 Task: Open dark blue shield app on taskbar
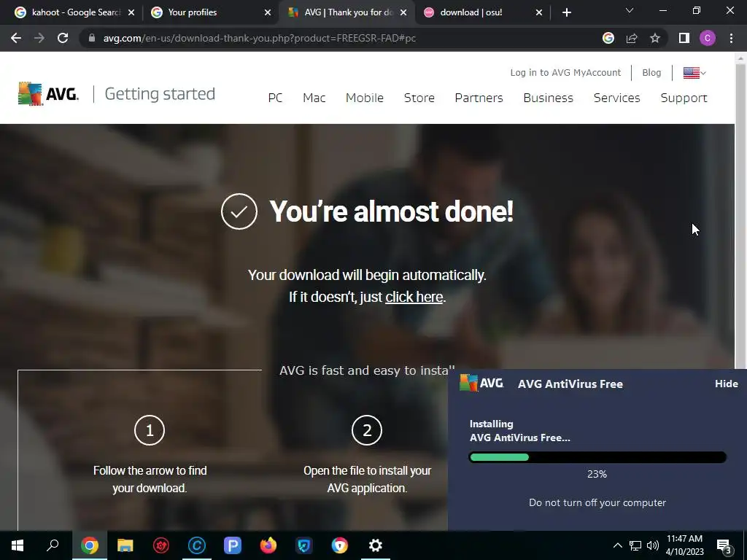304,545
